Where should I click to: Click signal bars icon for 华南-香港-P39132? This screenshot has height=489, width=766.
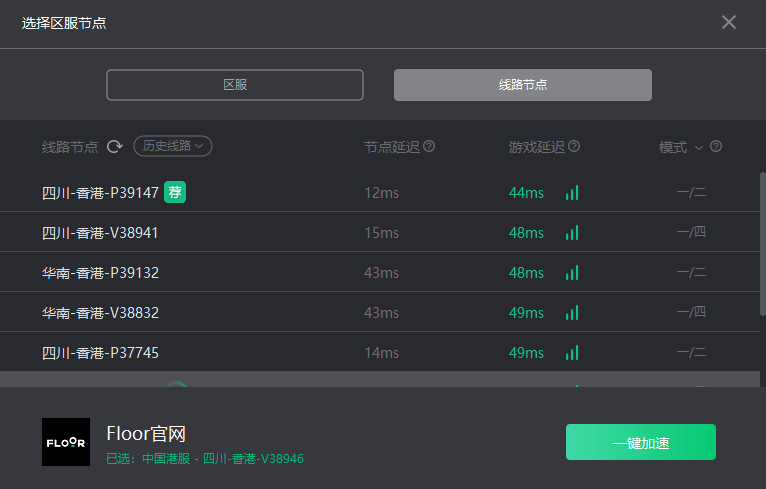click(x=572, y=273)
